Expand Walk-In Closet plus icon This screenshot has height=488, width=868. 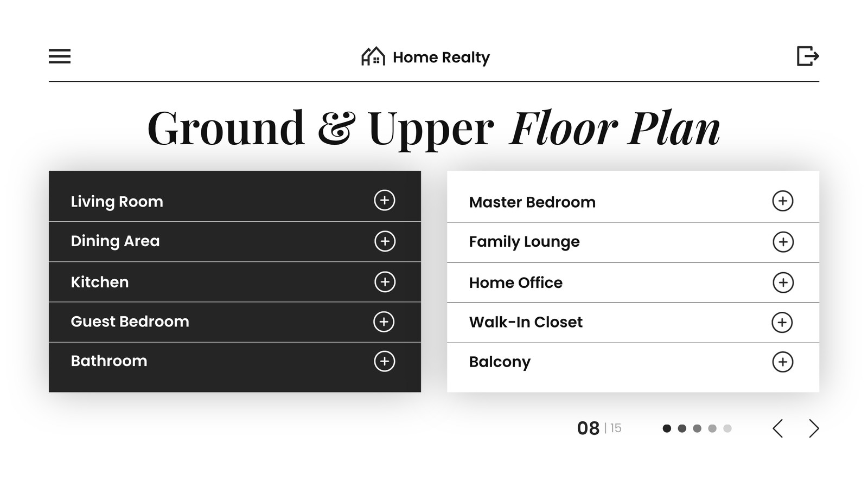782,323
